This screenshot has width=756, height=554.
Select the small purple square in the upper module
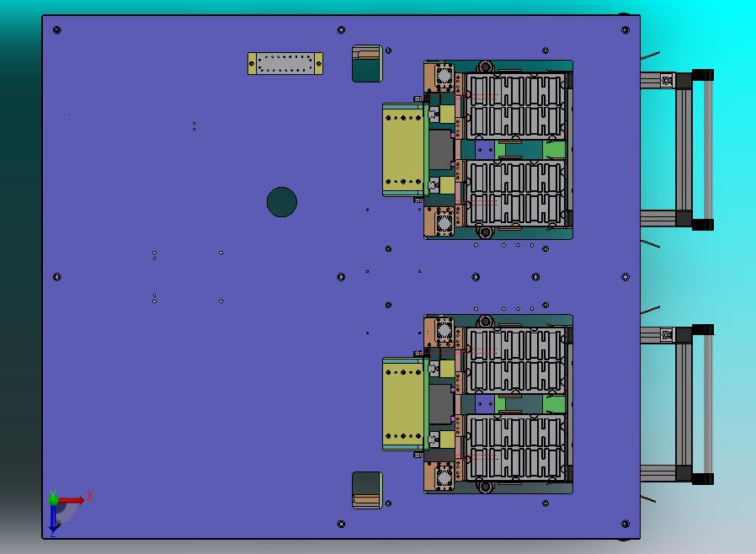click(485, 150)
